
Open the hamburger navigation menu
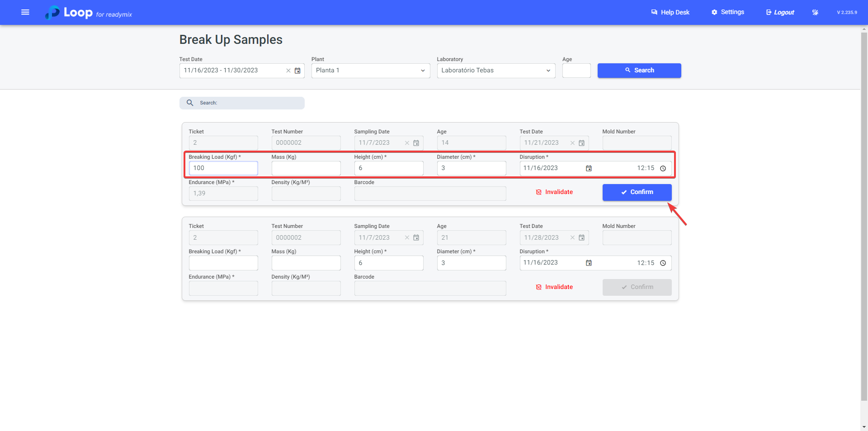25,12
